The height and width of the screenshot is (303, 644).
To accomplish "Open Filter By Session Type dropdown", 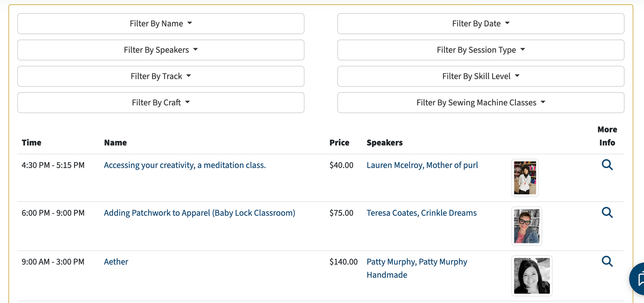I will coord(481,50).
